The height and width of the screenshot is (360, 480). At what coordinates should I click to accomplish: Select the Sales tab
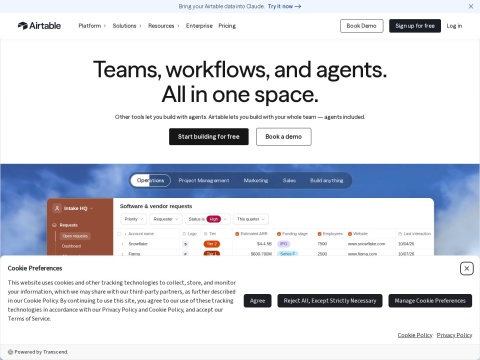[289, 180]
